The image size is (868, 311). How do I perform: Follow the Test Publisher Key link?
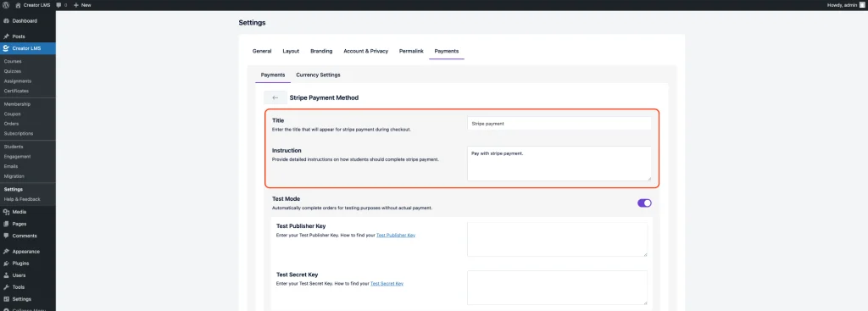[396, 236]
